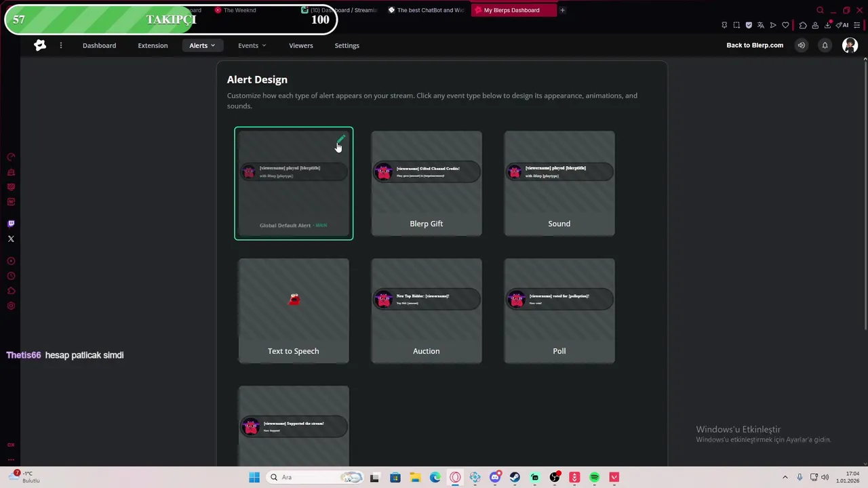The width and height of the screenshot is (868, 488).
Task: Click the Windows taskbar search box
Action: tap(315, 477)
